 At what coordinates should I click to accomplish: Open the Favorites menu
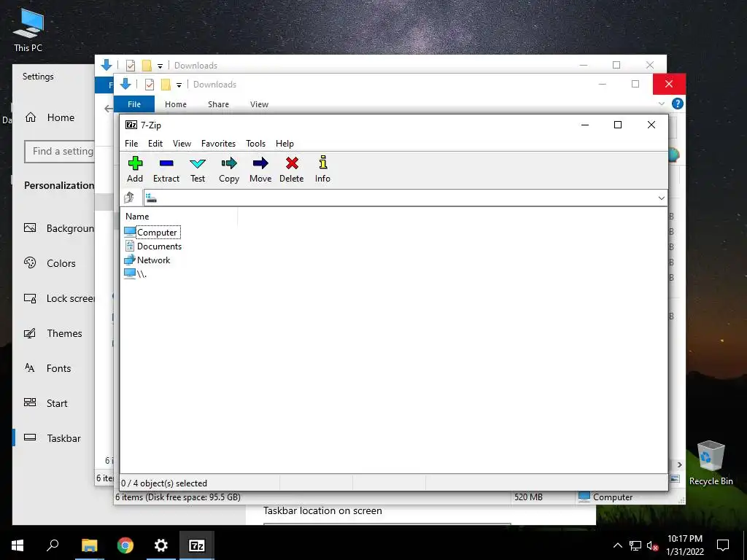click(x=218, y=144)
